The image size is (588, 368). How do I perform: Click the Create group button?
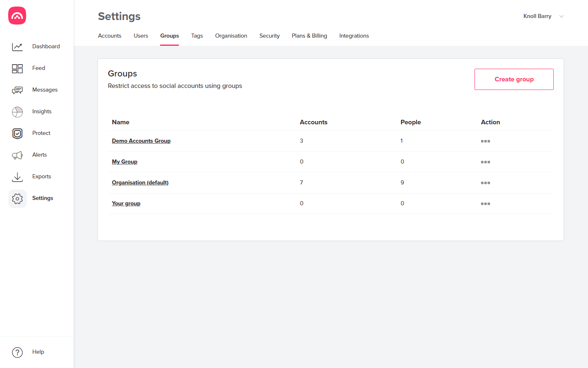coord(514,79)
